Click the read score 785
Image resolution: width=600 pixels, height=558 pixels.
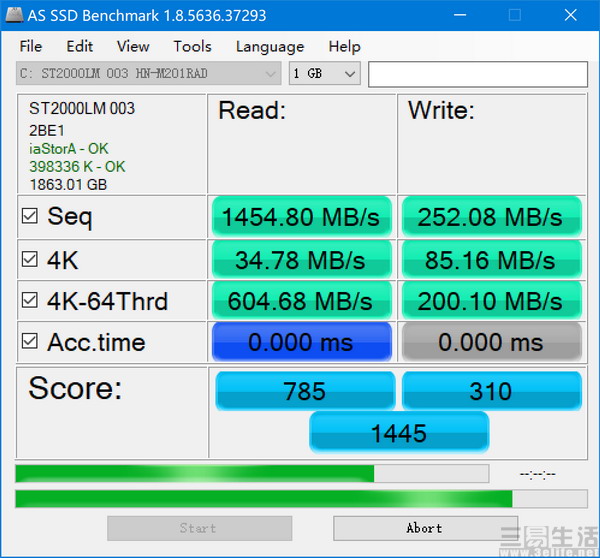coord(305,390)
